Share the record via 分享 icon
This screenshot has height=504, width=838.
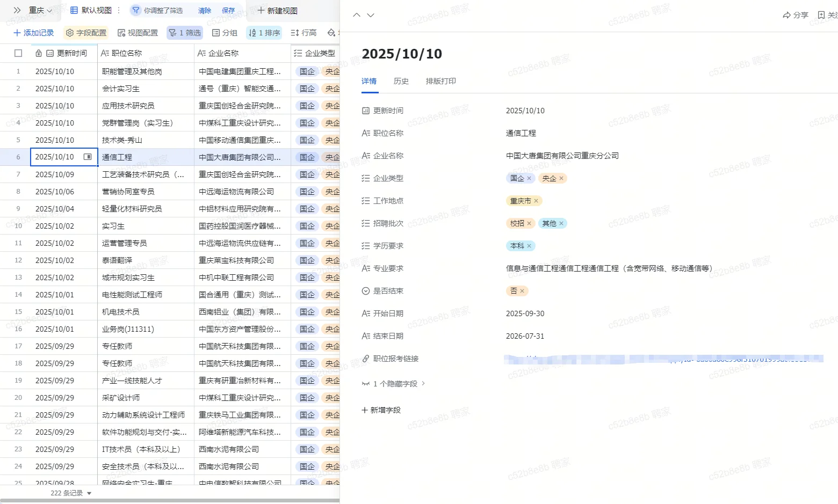click(796, 16)
